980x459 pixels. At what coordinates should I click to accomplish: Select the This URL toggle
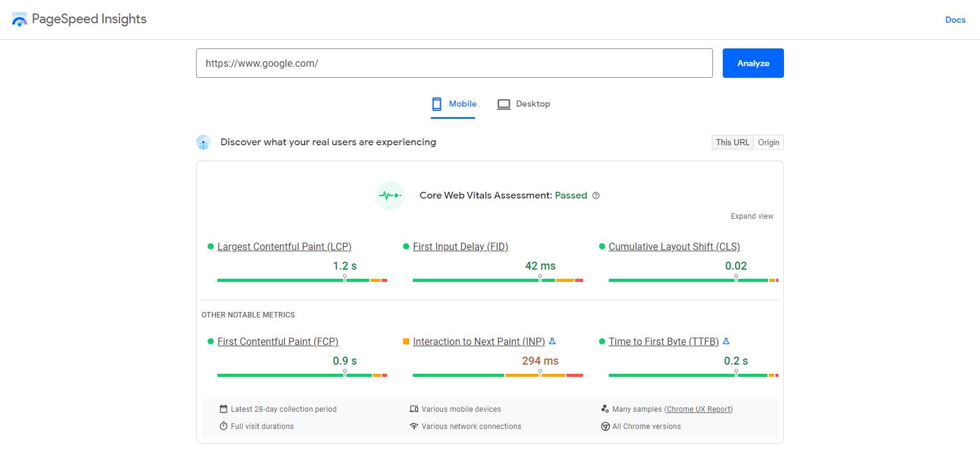point(733,142)
